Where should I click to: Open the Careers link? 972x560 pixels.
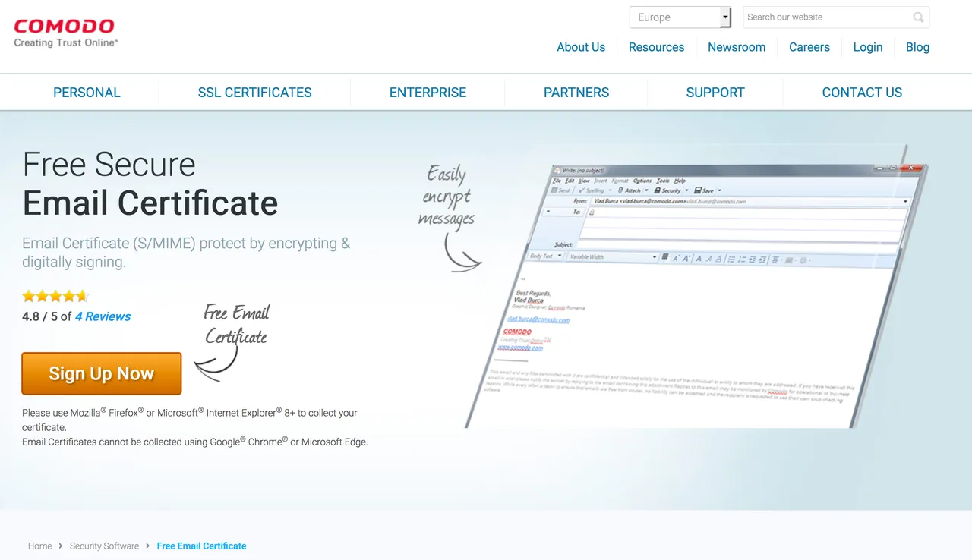(x=809, y=47)
